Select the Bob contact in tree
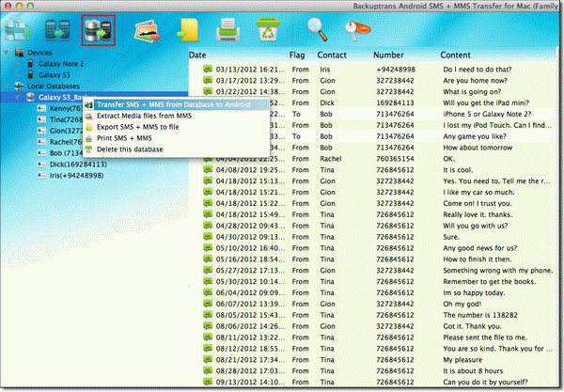 point(66,153)
